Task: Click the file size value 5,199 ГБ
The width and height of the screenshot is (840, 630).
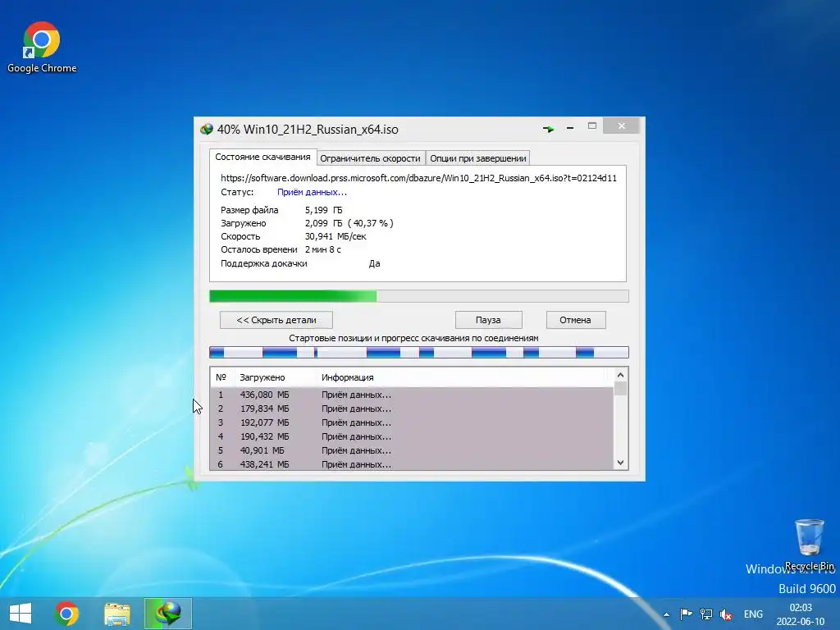Action: point(323,210)
